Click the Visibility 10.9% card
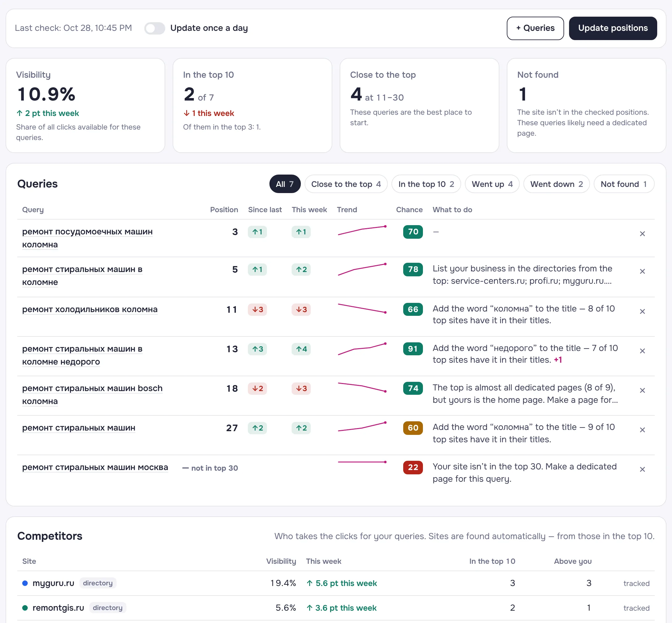This screenshot has width=672, height=623. pyautogui.click(x=85, y=105)
